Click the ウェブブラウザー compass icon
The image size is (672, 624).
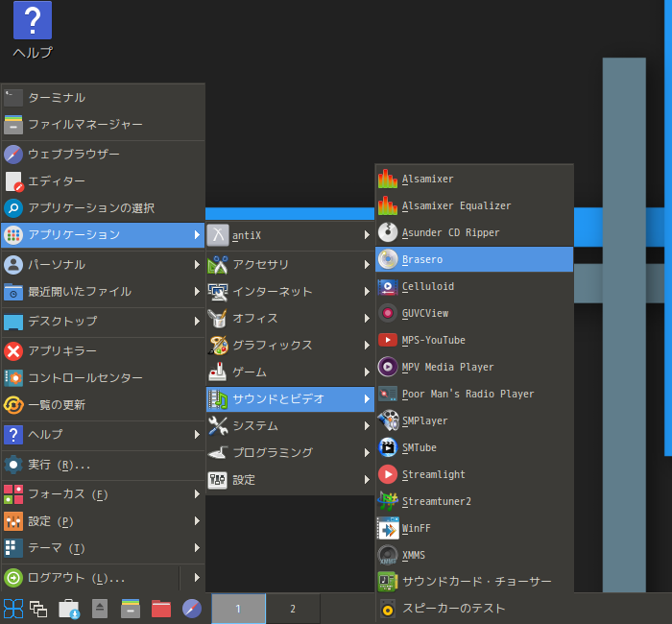13,155
